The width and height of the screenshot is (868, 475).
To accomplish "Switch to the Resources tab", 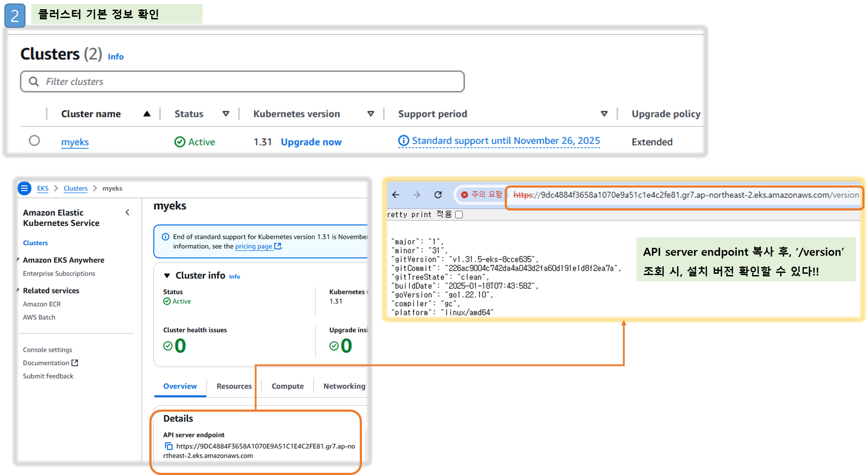I will (x=234, y=386).
